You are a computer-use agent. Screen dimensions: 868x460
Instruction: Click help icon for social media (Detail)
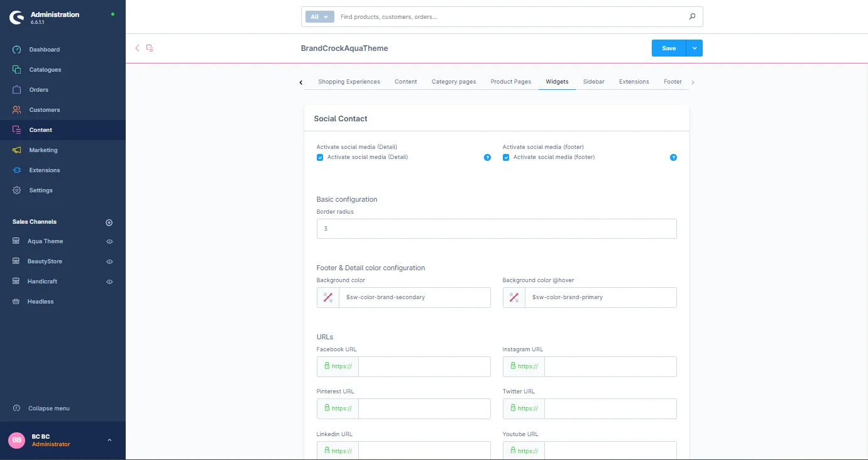(x=487, y=158)
